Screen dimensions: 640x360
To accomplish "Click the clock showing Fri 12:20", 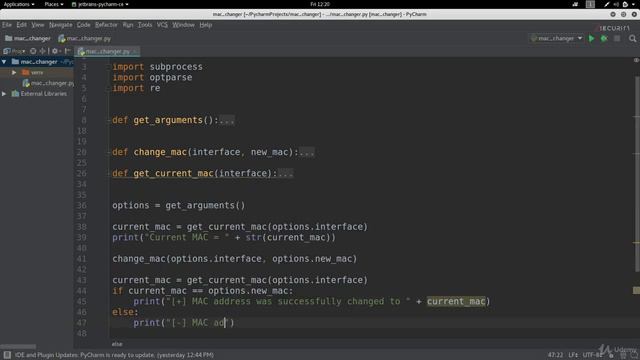I will [320, 4].
